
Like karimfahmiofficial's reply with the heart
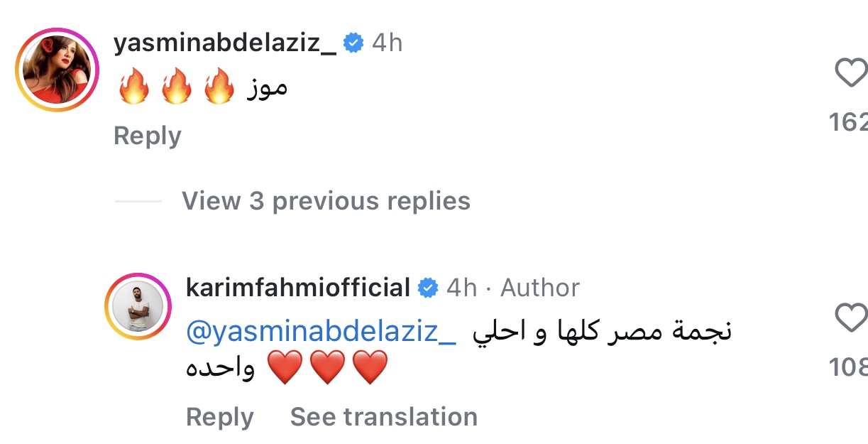point(852,318)
